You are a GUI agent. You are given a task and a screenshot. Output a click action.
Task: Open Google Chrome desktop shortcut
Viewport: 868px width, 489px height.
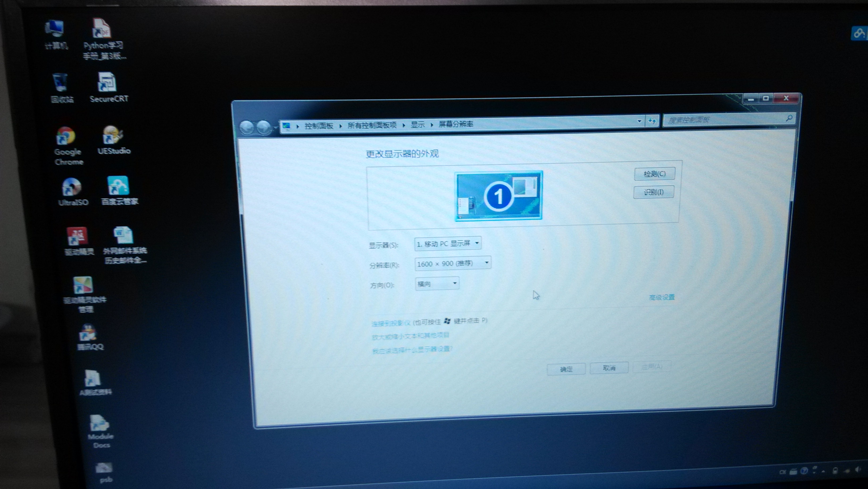pyautogui.click(x=66, y=137)
